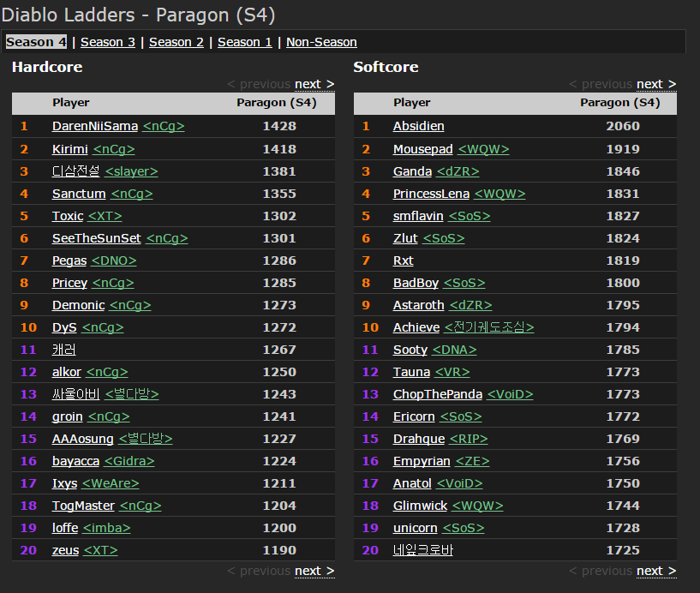This screenshot has height=593, width=700.
Task: Open the VR clan page
Action: pos(452,372)
